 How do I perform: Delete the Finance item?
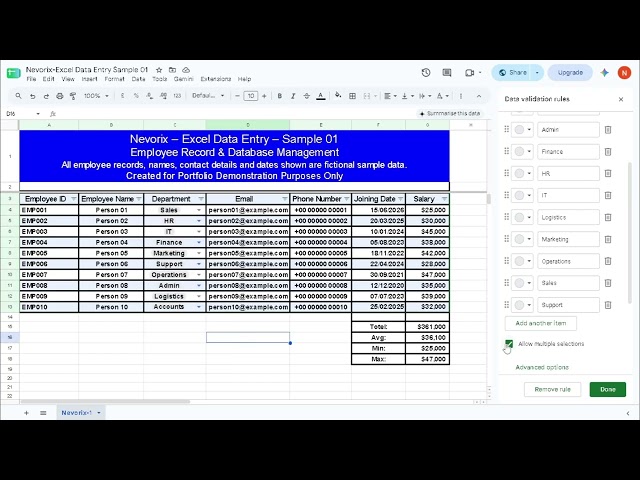(608, 152)
